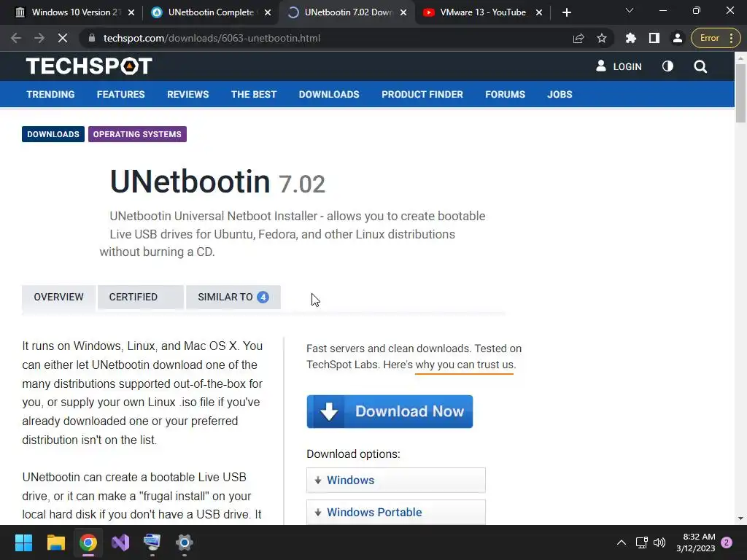Open TechSpot site search
Viewport: 747px width, 560px height.
[x=700, y=66]
